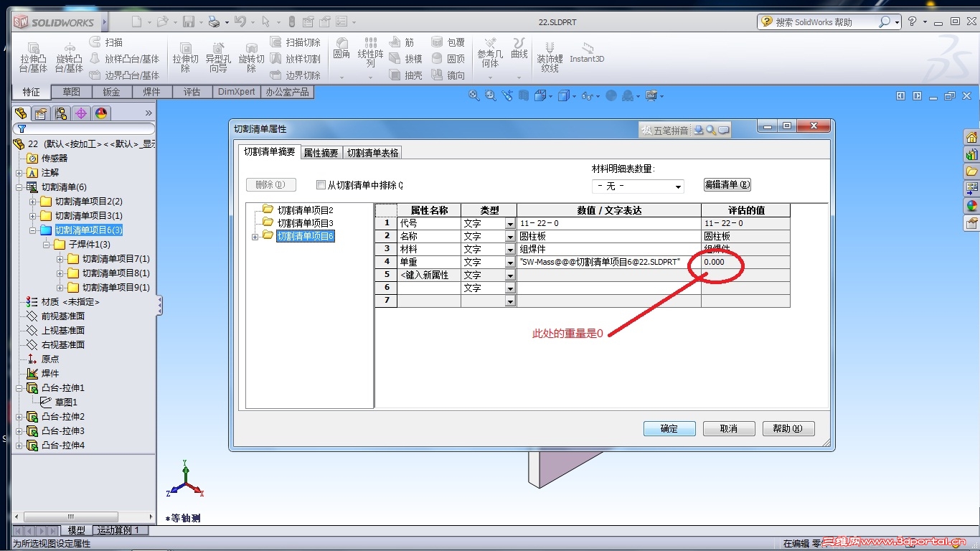Open the 异型孔向导 hole wizard
The height and width of the screenshot is (551, 980).
[x=218, y=56]
